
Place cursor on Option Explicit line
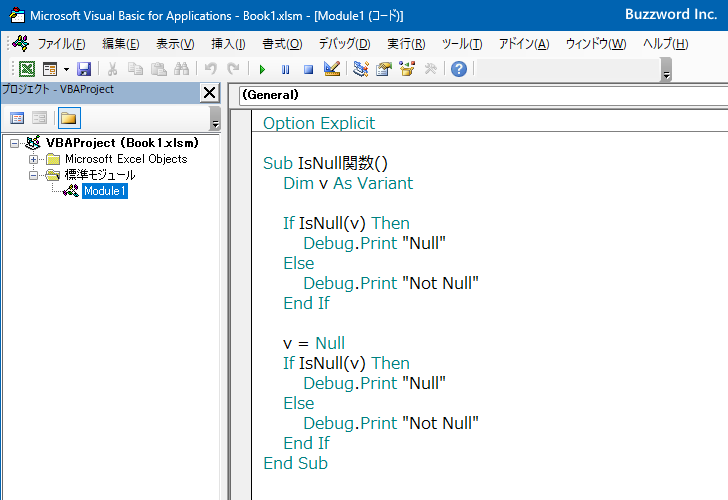pos(319,123)
